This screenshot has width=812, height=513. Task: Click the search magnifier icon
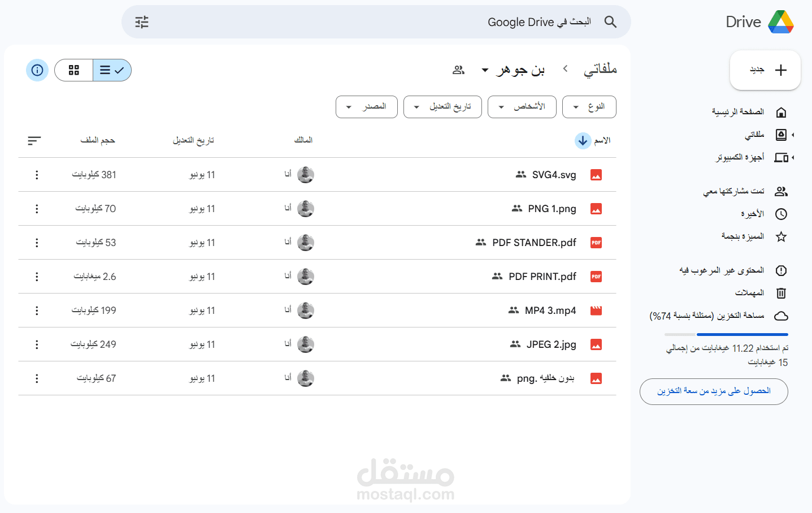pos(610,22)
